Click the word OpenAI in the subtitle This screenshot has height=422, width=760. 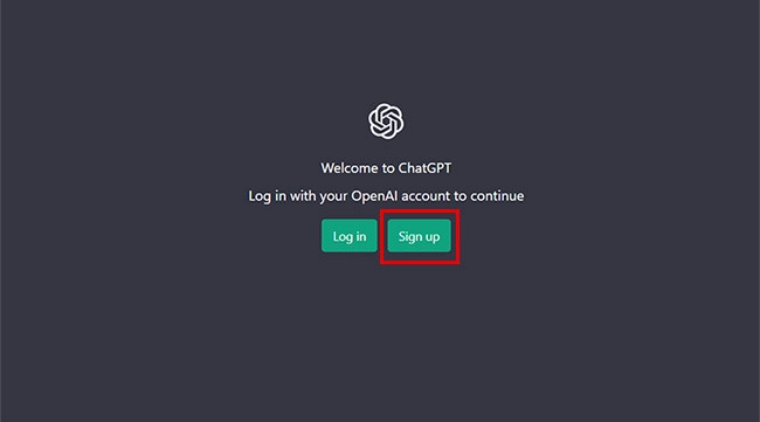[375, 196]
